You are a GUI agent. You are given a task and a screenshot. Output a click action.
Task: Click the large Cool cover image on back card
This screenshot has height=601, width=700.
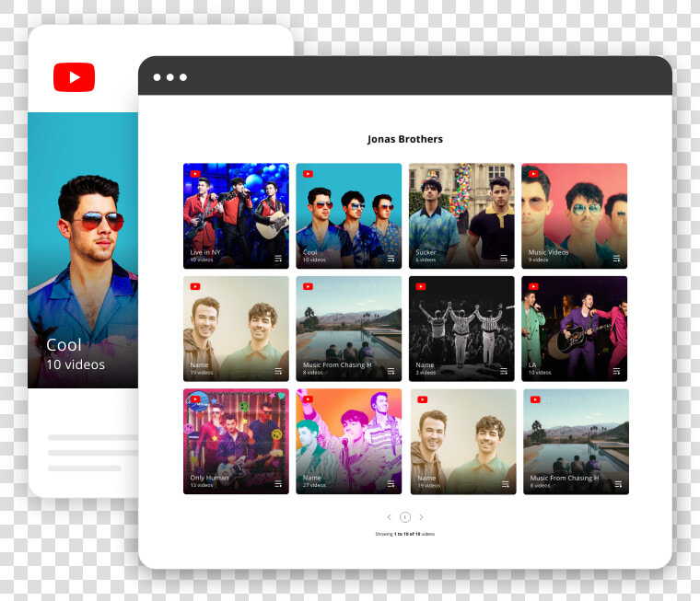tap(83, 249)
